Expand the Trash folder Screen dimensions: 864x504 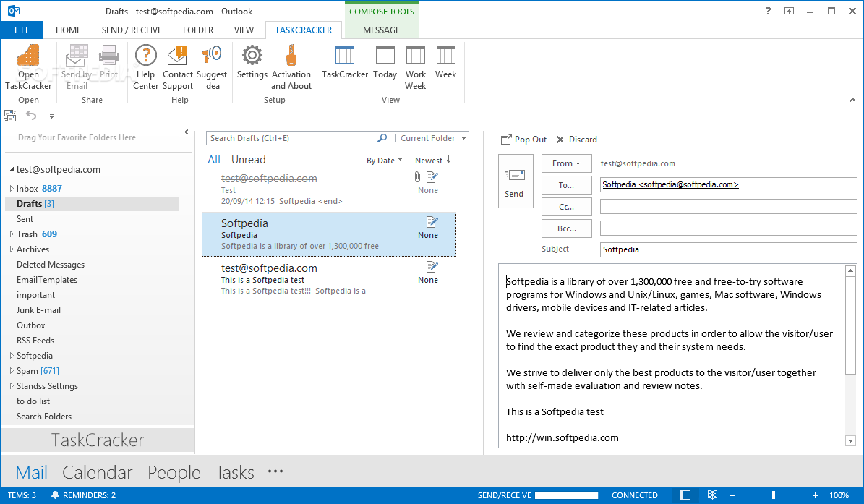12,234
